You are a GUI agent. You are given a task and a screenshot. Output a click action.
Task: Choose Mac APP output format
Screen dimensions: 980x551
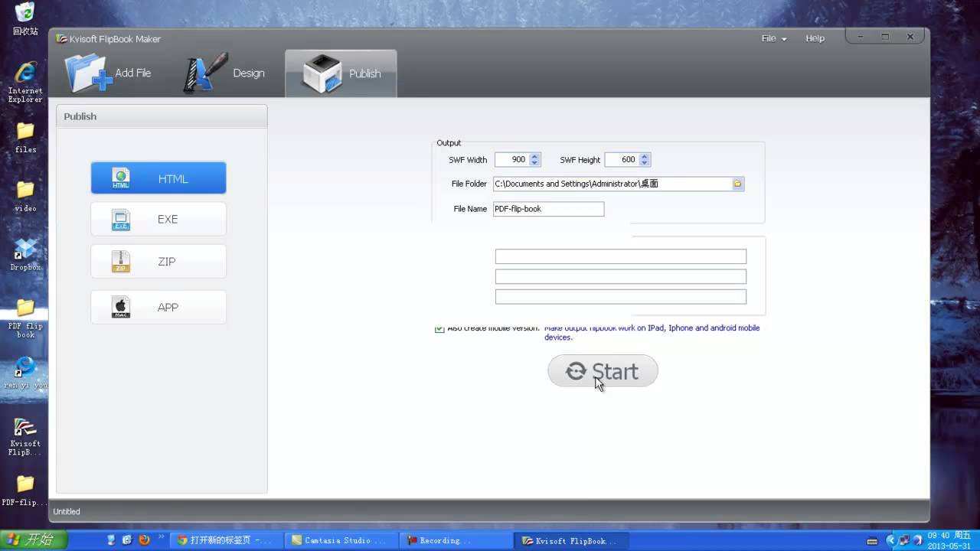pos(158,307)
